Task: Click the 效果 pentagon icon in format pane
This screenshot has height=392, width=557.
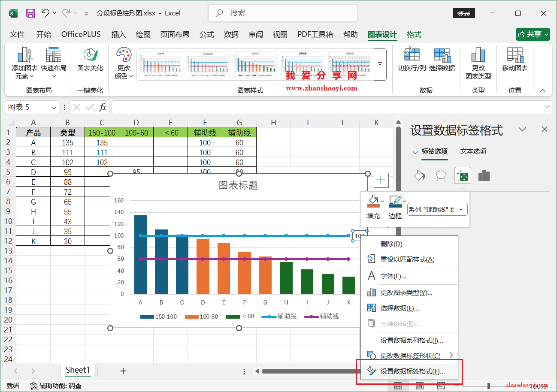Action: [441, 175]
